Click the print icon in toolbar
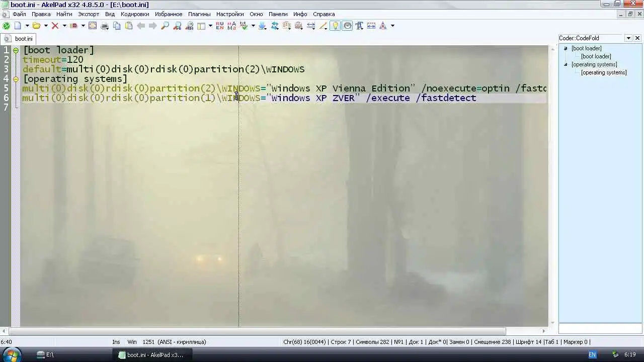This screenshot has width=644, height=362. (105, 26)
